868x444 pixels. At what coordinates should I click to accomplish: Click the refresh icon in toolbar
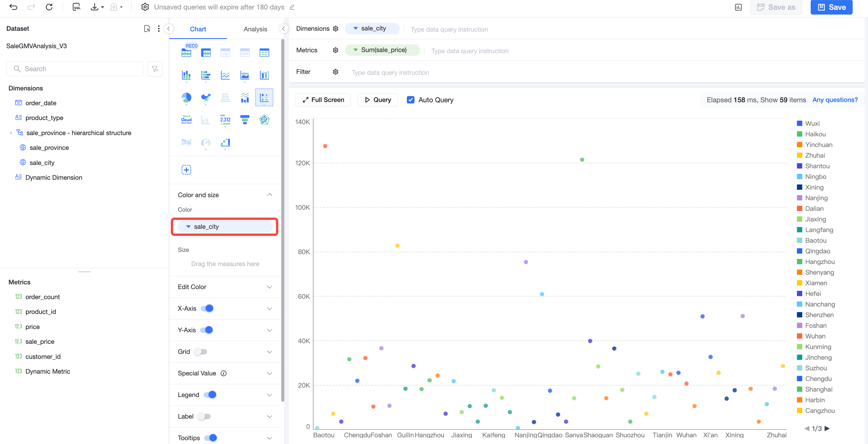click(49, 7)
